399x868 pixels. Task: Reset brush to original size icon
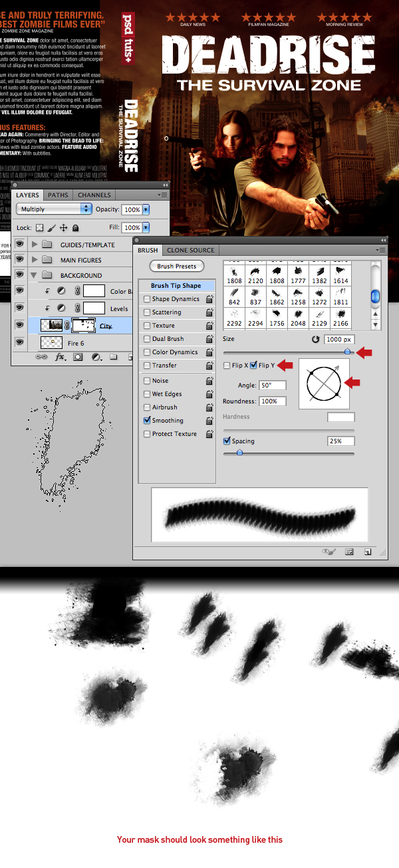pos(315,339)
